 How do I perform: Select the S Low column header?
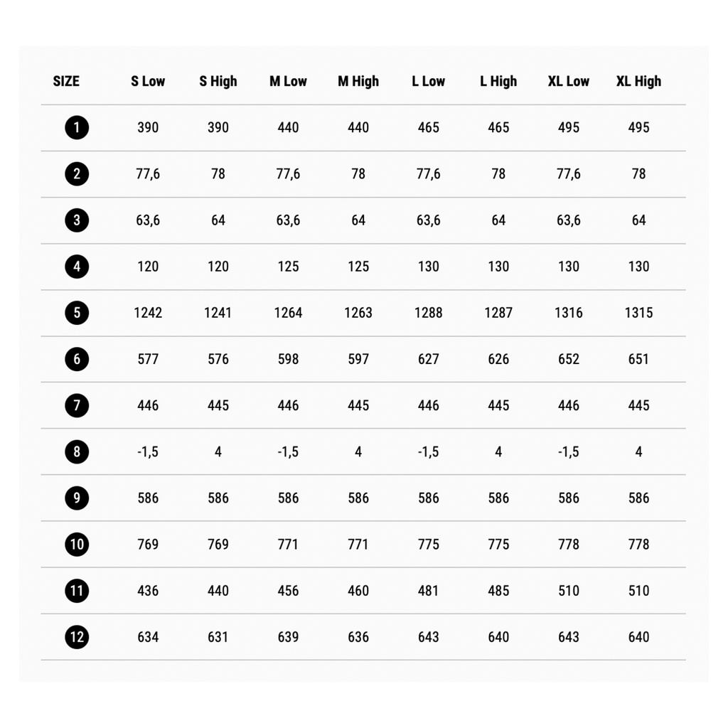pos(148,81)
